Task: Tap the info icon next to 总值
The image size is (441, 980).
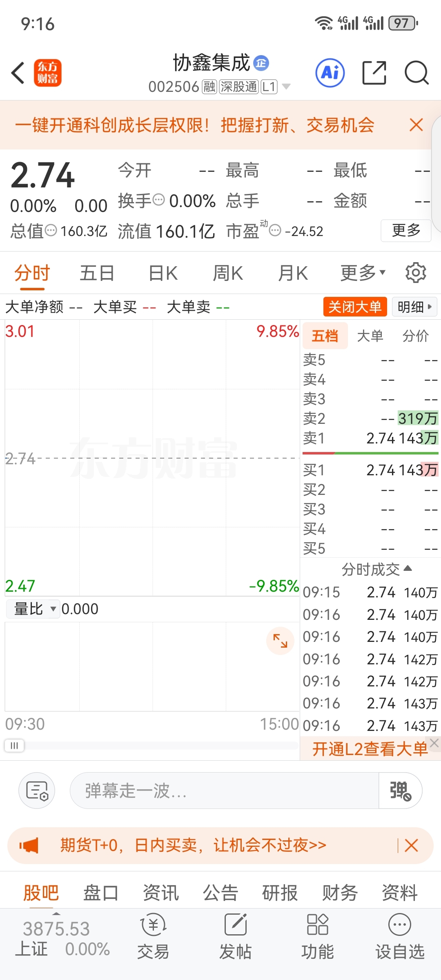Action: coord(51,231)
